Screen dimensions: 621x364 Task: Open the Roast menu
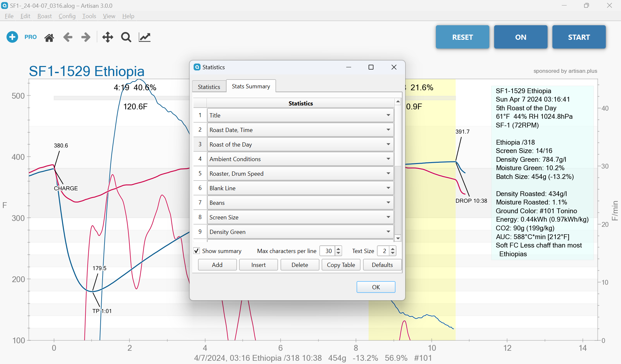click(x=44, y=16)
